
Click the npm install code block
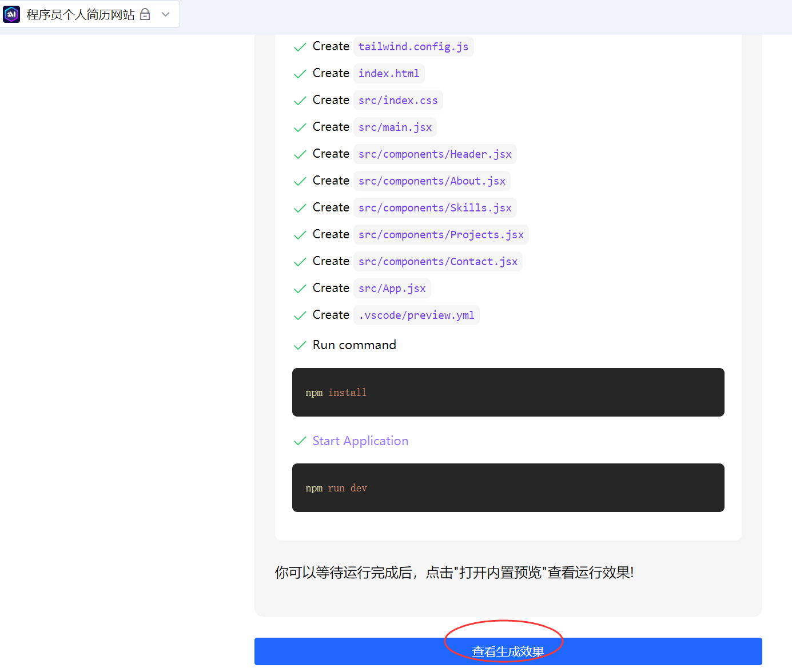click(x=508, y=393)
